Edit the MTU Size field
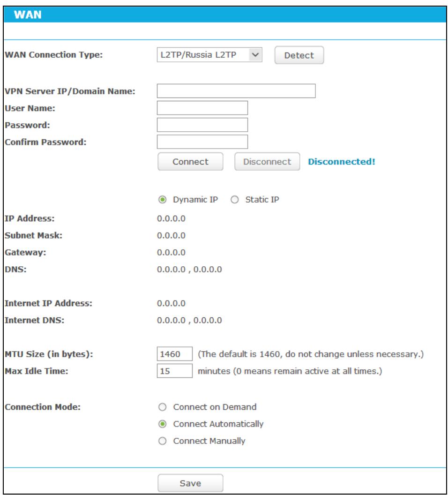This screenshot has height=495, width=448. pos(175,354)
